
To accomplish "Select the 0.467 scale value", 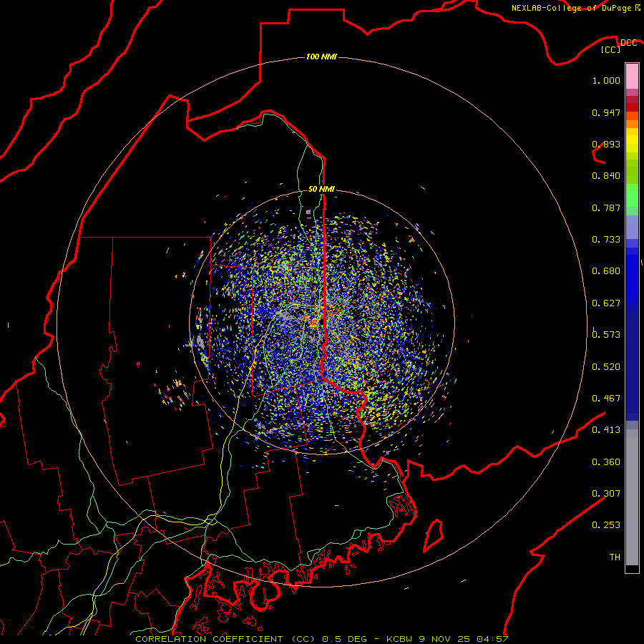I will [606, 399].
